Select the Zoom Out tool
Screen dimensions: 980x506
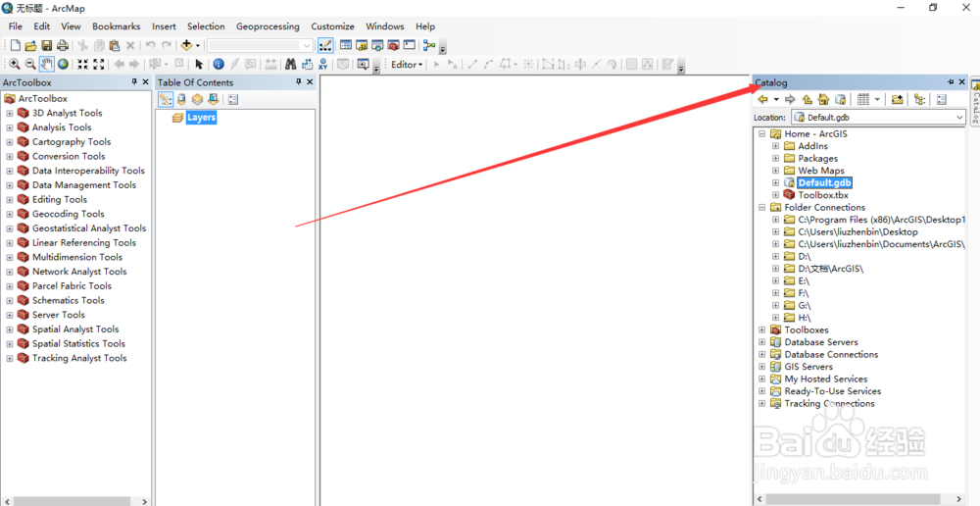30,64
